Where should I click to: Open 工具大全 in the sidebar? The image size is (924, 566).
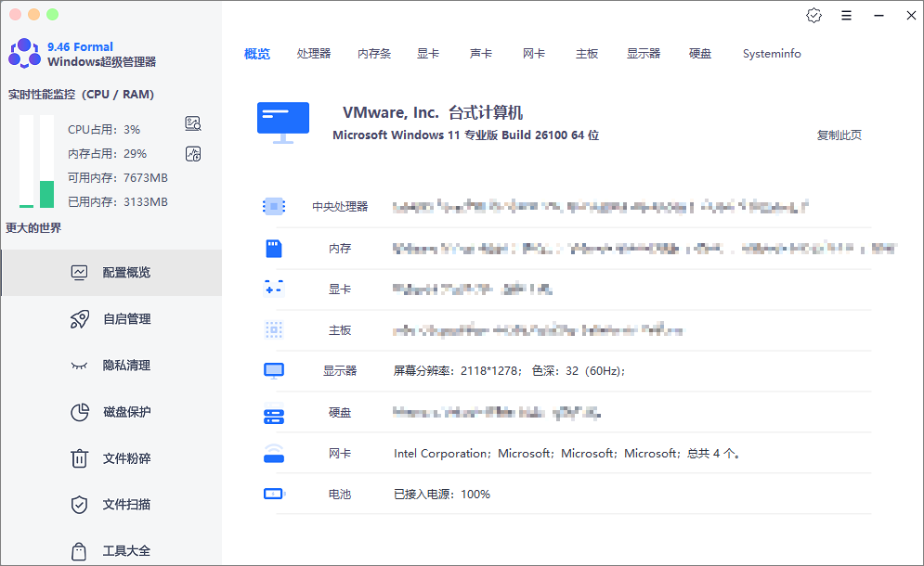(112, 549)
